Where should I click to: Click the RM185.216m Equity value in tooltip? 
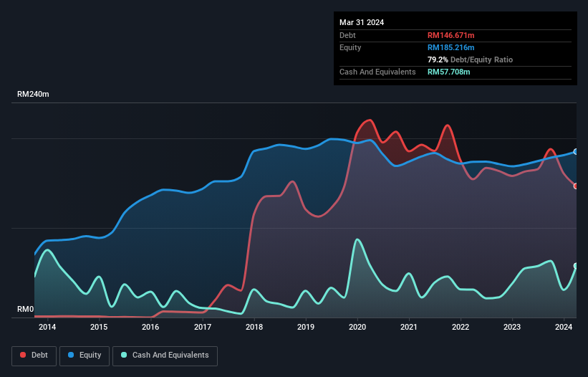pos(452,47)
